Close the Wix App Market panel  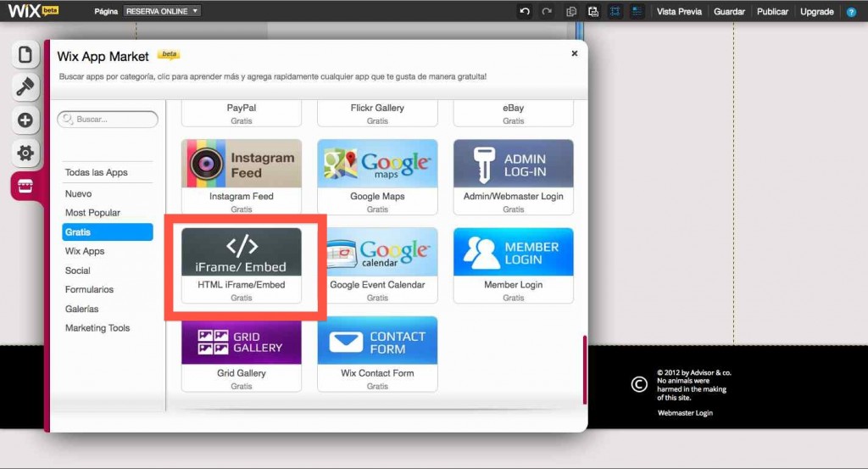(x=575, y=53)
